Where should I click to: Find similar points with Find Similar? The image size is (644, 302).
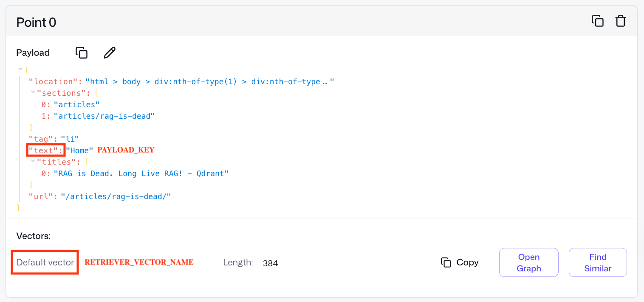click(x=597, y=262)
